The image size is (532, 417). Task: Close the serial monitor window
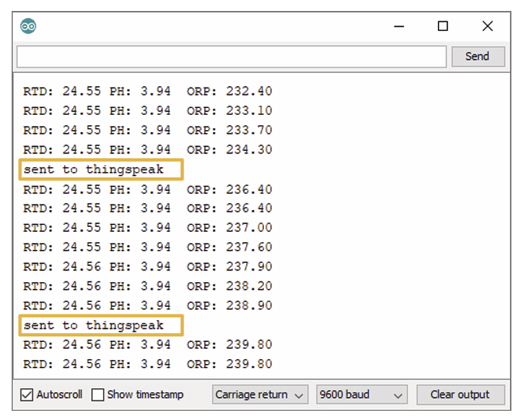[x=487, y=26]
